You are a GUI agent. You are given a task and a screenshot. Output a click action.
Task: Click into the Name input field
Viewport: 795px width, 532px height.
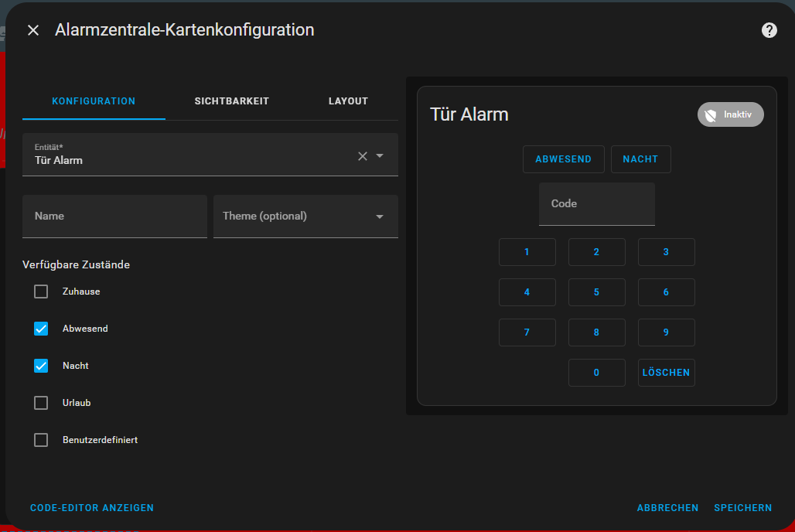click(x=114, y=217)
